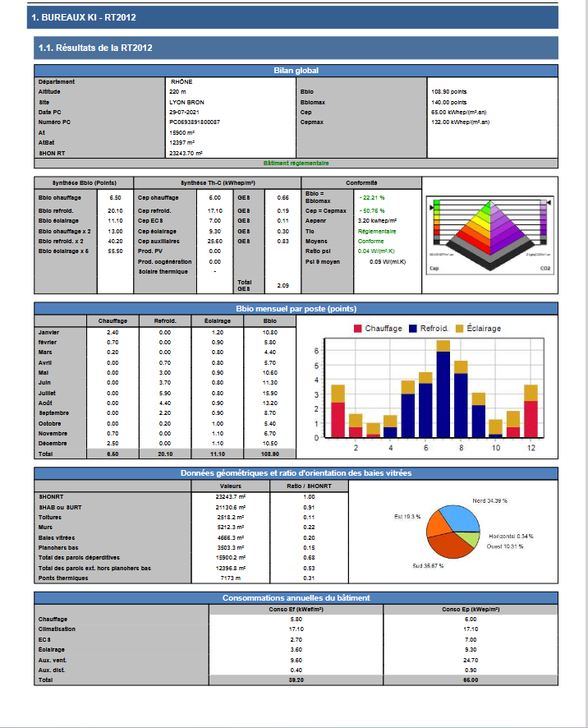Select the Toitures value '2518.2 m²'
The image size is (588, 728).
click(x=230, y=517)
